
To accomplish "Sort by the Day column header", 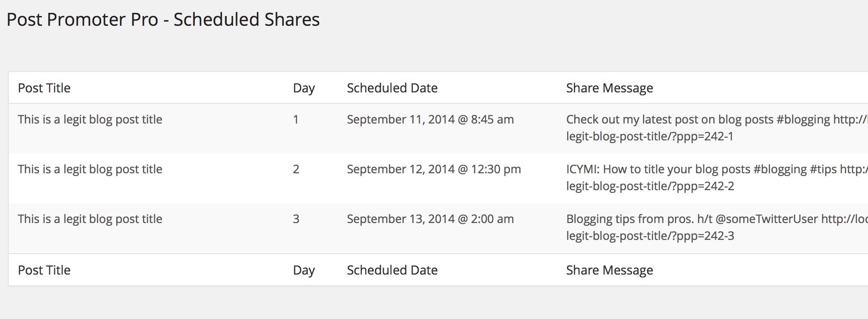I will (304, 88).
